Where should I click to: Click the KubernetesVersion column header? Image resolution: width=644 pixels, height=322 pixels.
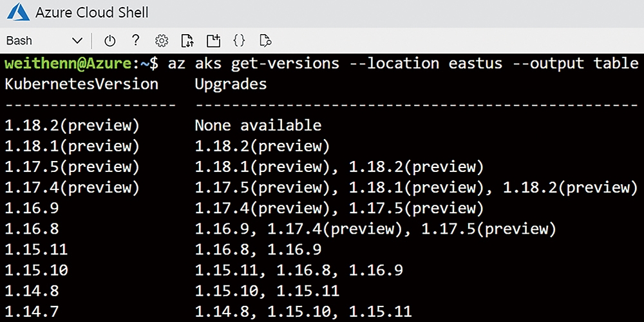[81, 84]
